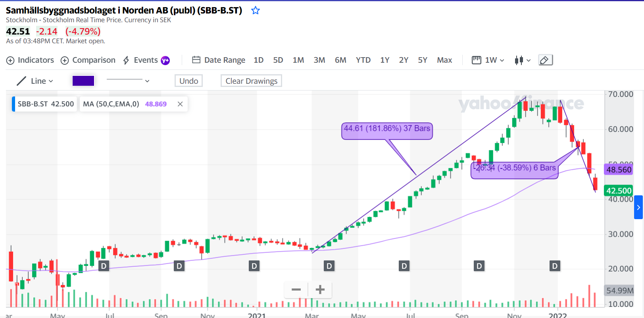Select the 5D range
The width and height of the screenshot is (644, 318).
[278, 60]
